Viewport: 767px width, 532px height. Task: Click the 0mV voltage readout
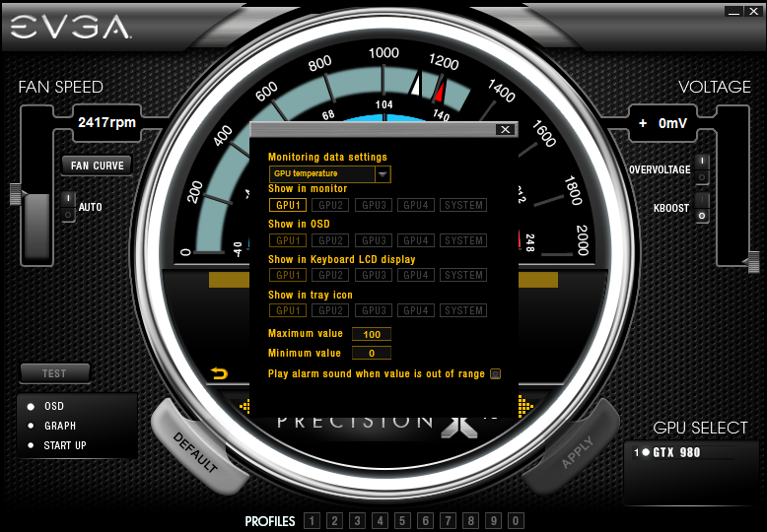pyautogui.click(x=662, y=123)
